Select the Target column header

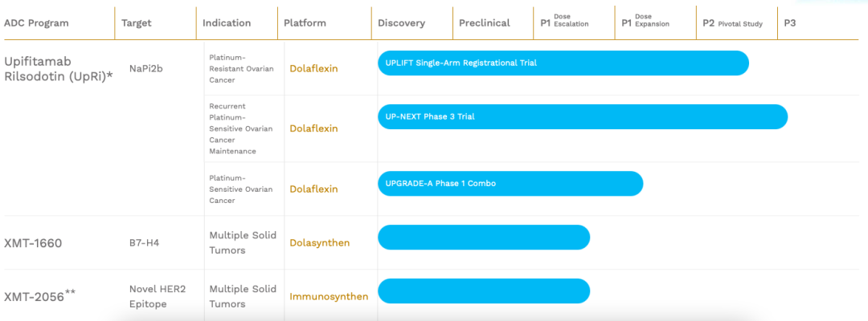pyautogui.click(x=137, y=23)
